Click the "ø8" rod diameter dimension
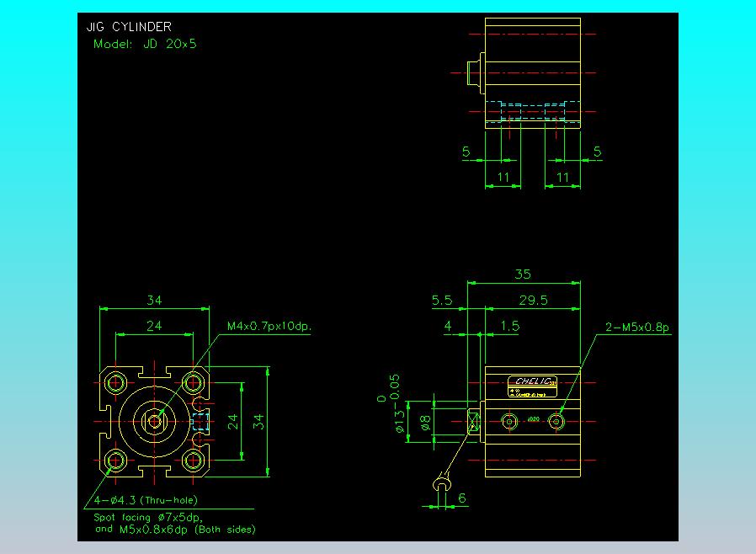Screen dimensions: 756x554 pos(425,423)
